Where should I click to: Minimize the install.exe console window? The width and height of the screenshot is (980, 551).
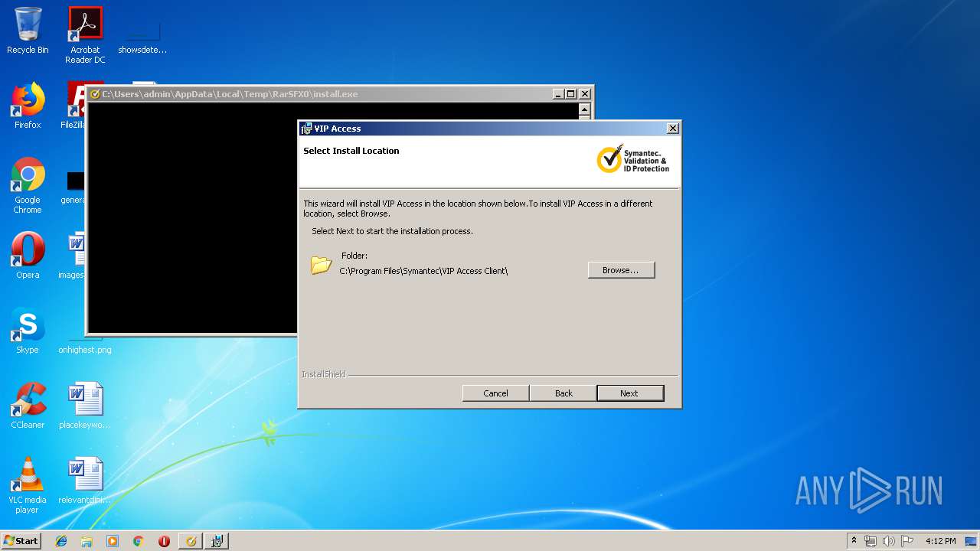tap(558, 94)
